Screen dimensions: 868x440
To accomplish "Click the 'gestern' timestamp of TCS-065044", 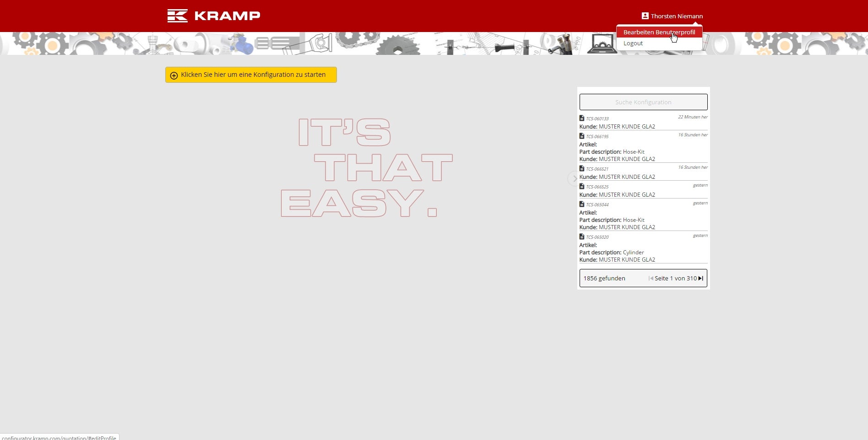I will (x=700, y=203).
